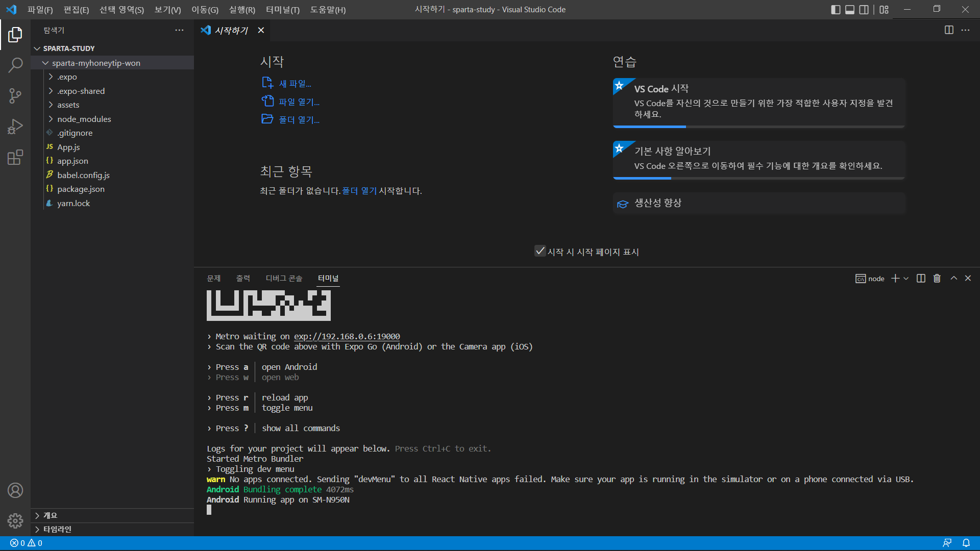The height and width of the screenshot is (551, 980).
Task: Close the terminal panel
Action: 968,278
